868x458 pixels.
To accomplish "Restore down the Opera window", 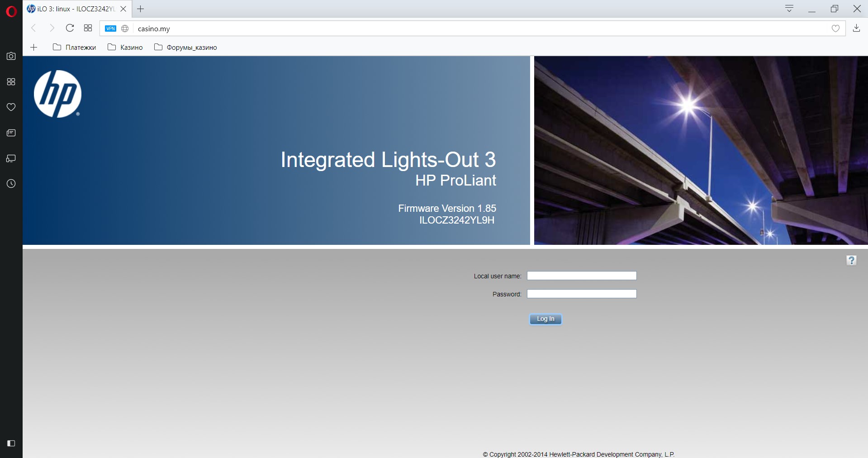I will point(835,9).
